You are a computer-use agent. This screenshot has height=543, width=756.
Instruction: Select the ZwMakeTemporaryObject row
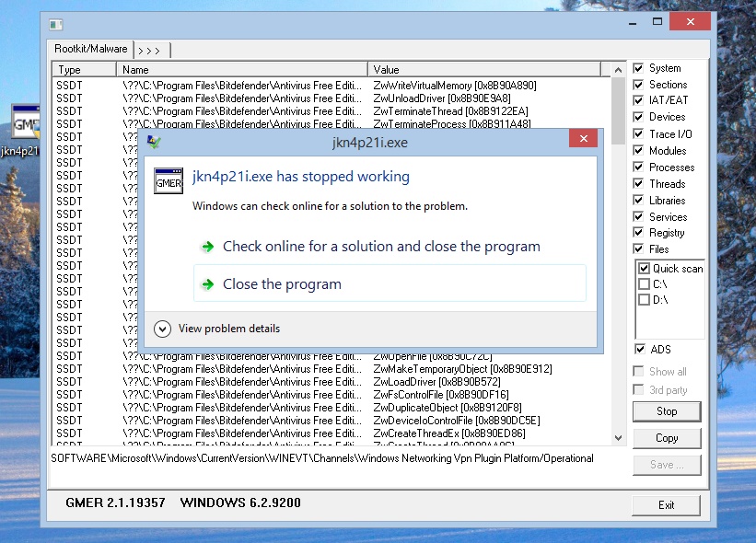click(331, 369)
